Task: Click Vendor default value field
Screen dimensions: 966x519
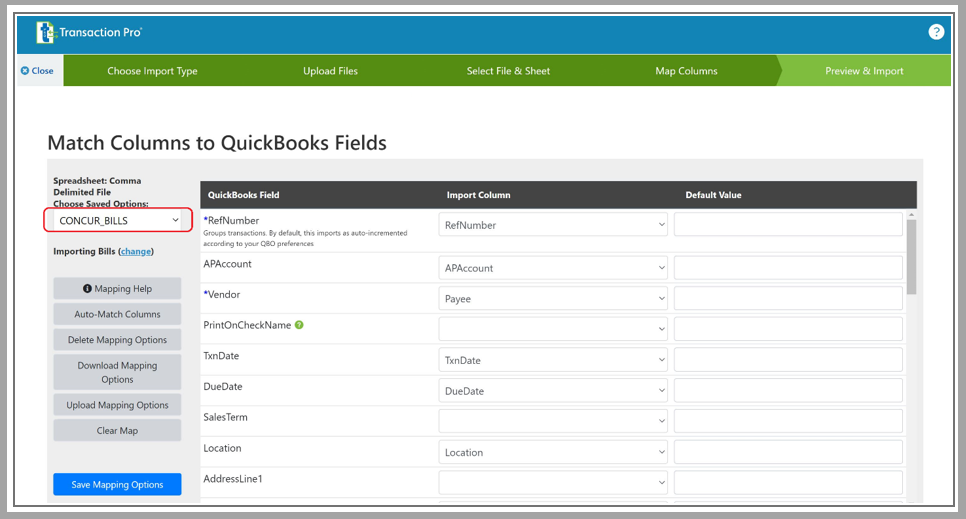Action: pyautogui.click(x=788, y=298)
